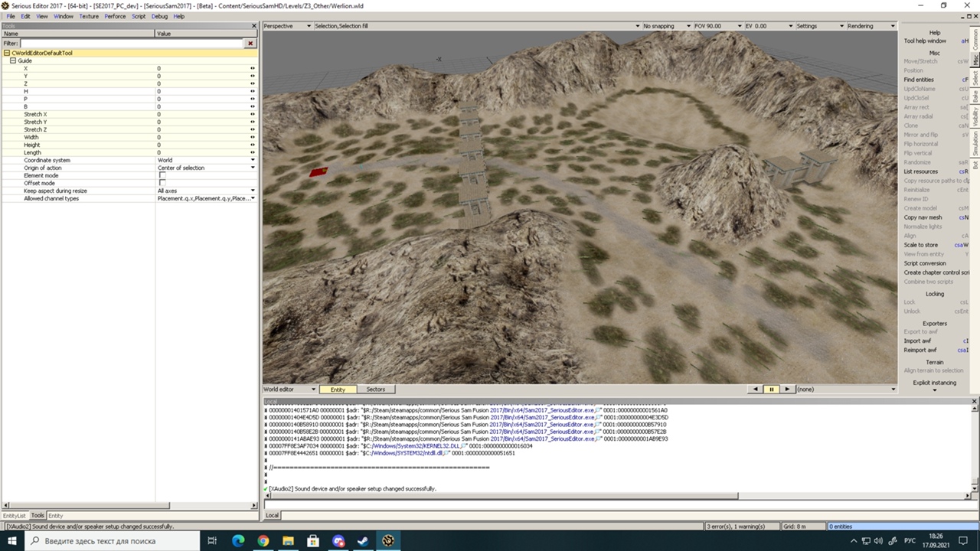Open the Perspective view dropdown
980x551 pixels.
(x=287, y=26)
